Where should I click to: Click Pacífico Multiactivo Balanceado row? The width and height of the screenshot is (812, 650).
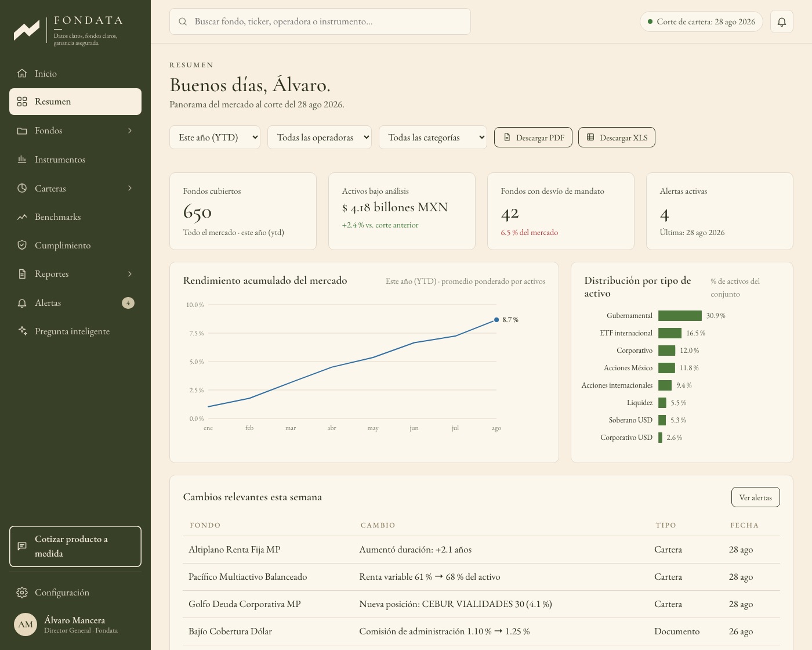pyautogui.click(x=481, y=577)
